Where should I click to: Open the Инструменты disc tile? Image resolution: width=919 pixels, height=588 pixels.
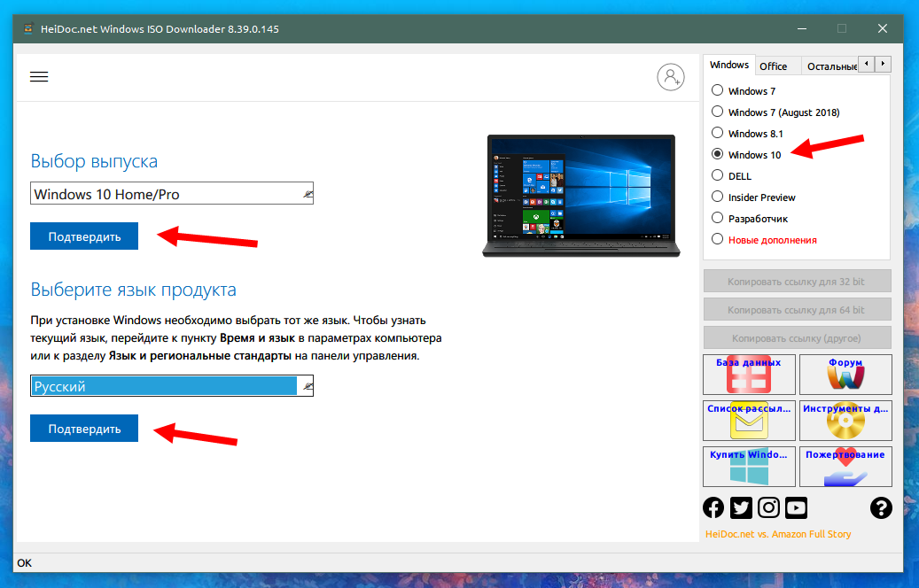pyautogui.click(x=845, y=421)
